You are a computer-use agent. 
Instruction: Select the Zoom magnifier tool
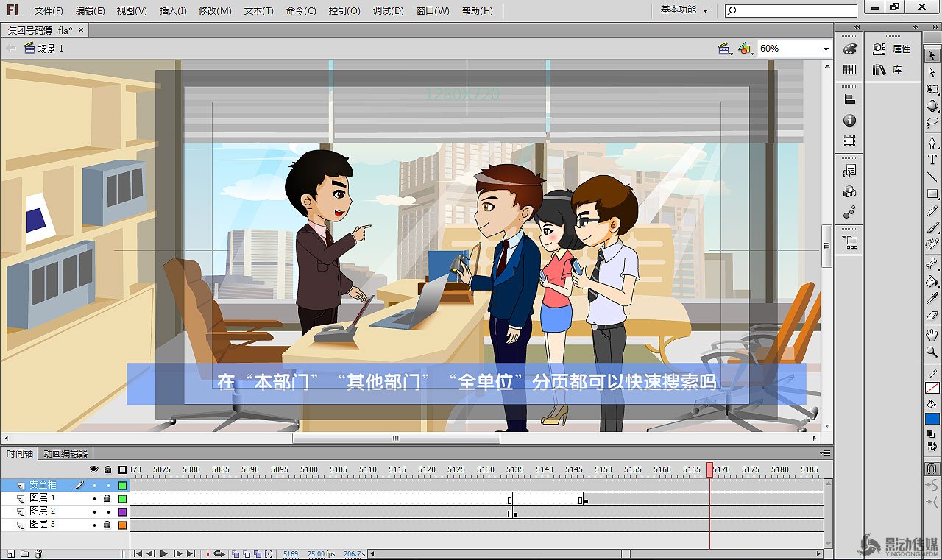(x=932, y=352)
